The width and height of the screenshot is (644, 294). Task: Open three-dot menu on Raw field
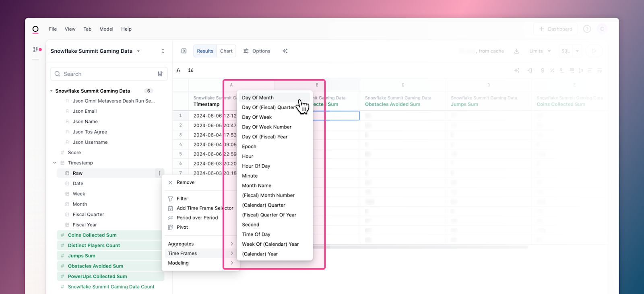(159, 173)
